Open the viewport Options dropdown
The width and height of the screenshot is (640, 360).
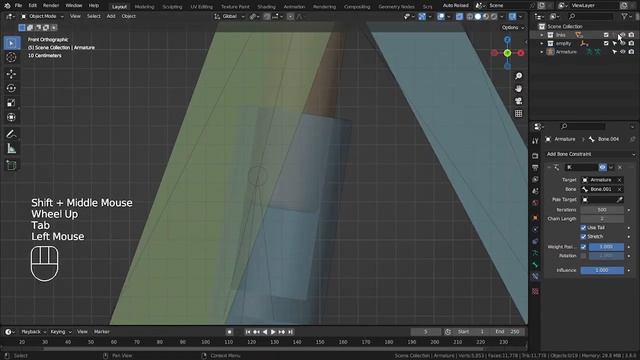click(513, 27)
